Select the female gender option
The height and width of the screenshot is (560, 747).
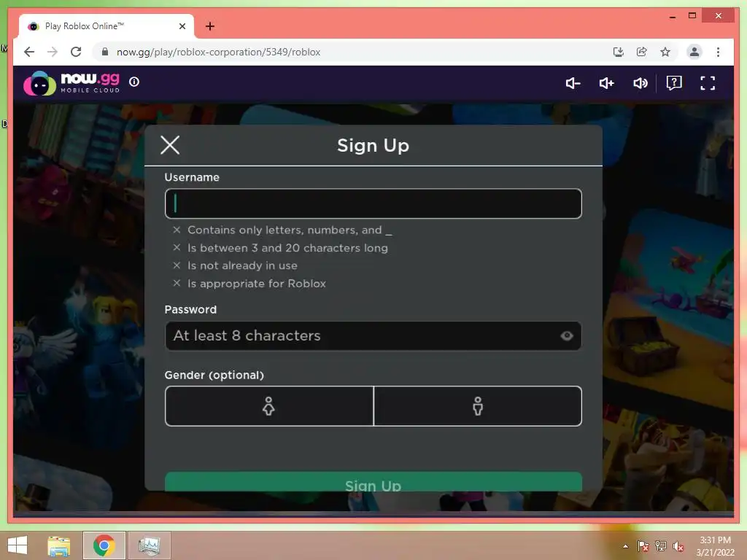(x=269, y=406)
